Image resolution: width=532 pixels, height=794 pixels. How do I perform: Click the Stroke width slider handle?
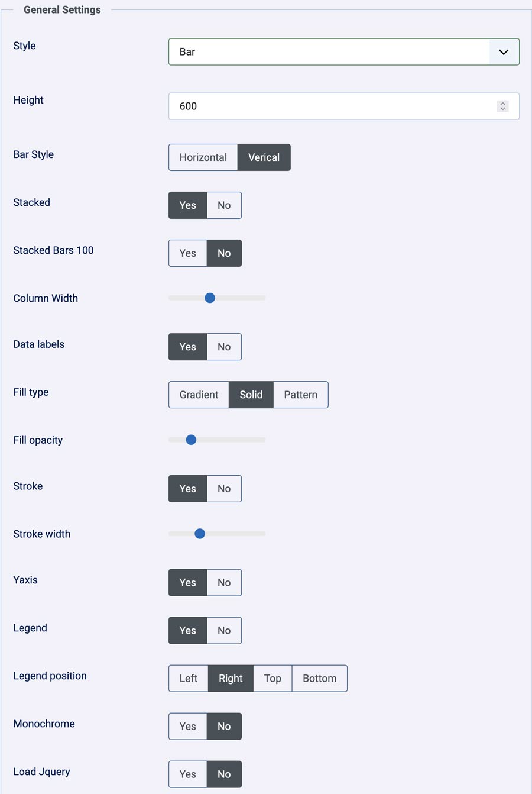[x=200, y=534]
